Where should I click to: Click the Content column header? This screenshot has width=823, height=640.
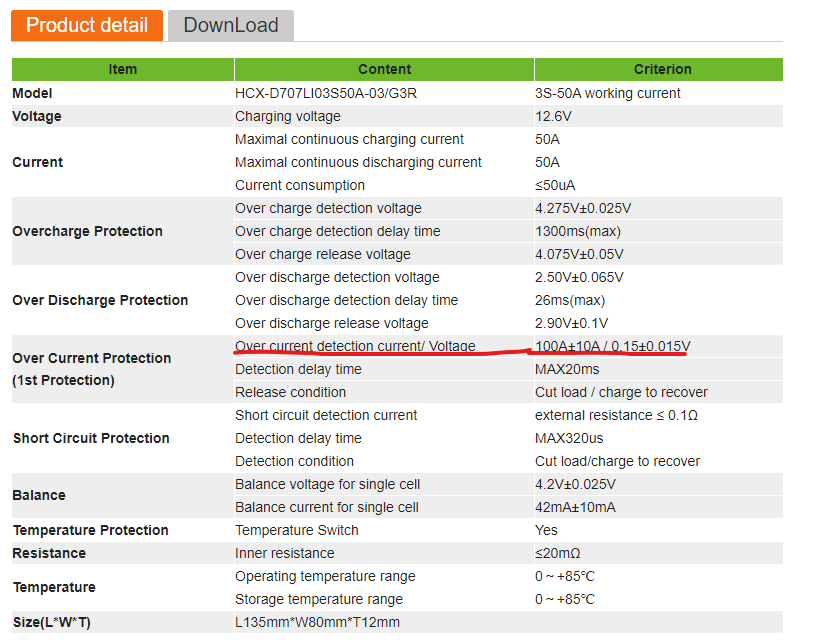click(x=384, y=69)
